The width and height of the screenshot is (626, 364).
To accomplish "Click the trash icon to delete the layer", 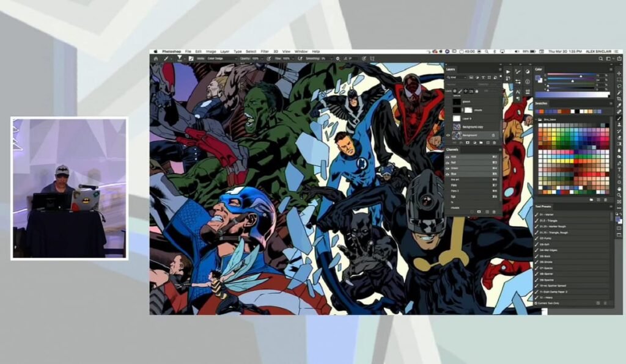I will (x=494, y=142).
